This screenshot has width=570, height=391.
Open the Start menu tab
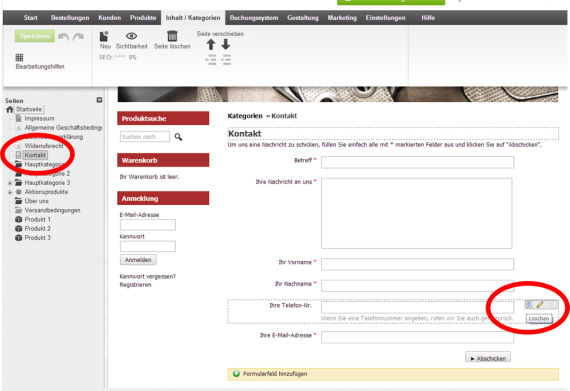[x=31, y=18]
